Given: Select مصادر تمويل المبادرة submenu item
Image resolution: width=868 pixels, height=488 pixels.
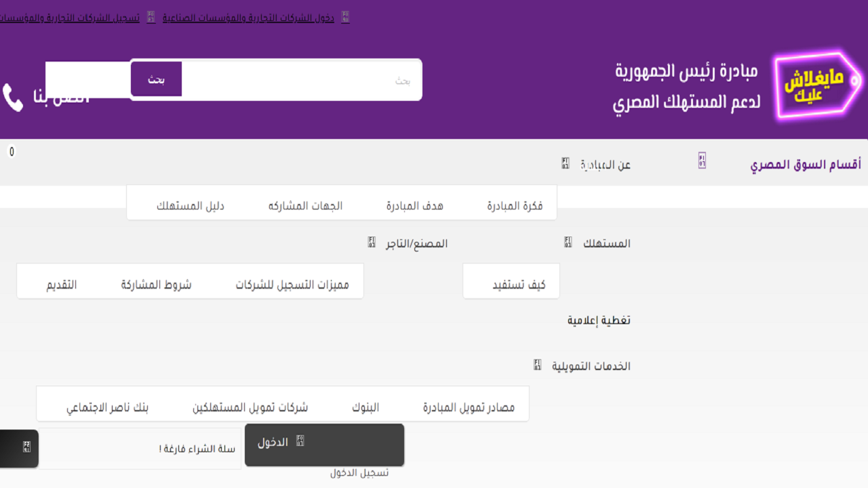Looking at the screenshot, I should click(469, 407).
